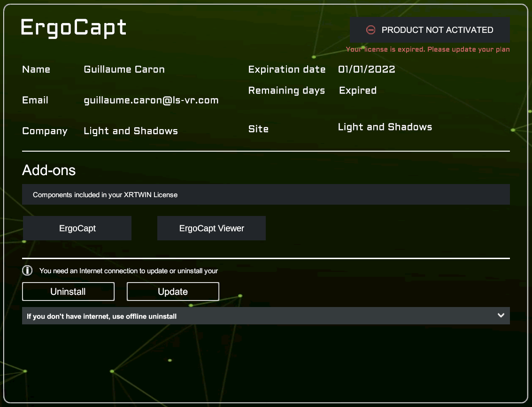Click the Remaining days value Expired
The image size is (532, 407).
[x=358, y=91]
